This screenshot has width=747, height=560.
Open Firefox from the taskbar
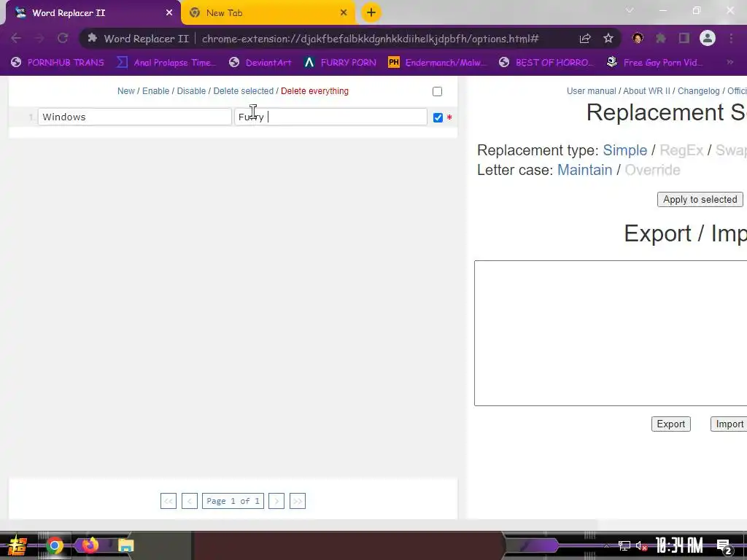pyautogui.click(x=90, y=545)
